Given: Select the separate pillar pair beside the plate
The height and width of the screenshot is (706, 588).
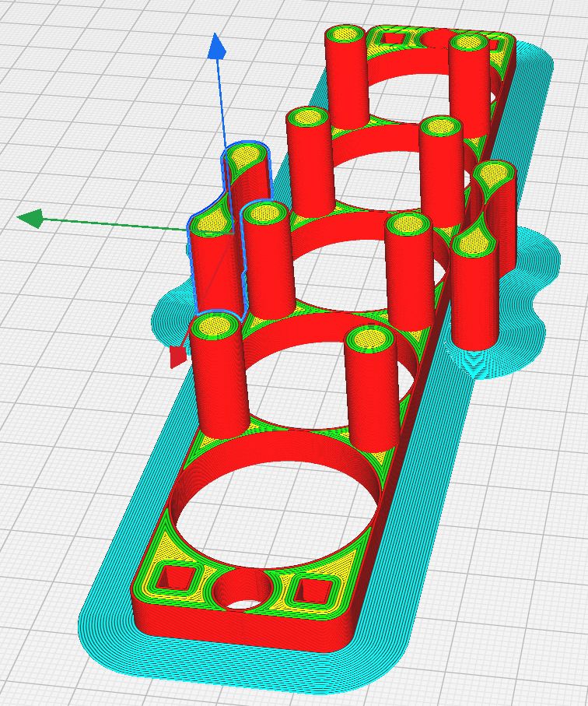Looking at the screenshot, I should pyautogui.click(x=477, y=298).
